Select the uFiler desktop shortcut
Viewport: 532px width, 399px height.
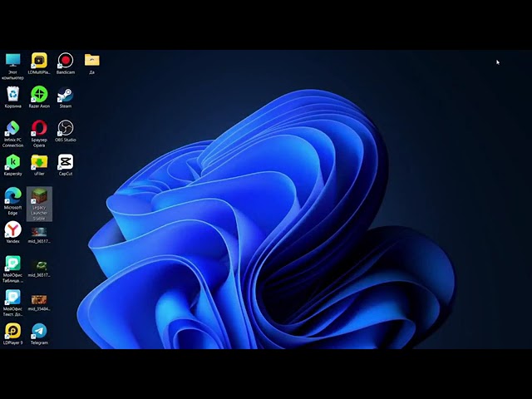(39, 165)
